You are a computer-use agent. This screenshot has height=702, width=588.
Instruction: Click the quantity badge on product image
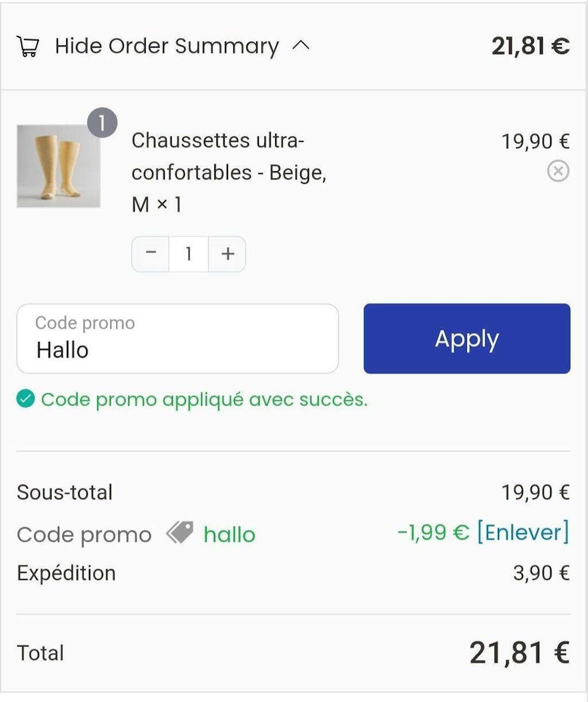[102, 123]
